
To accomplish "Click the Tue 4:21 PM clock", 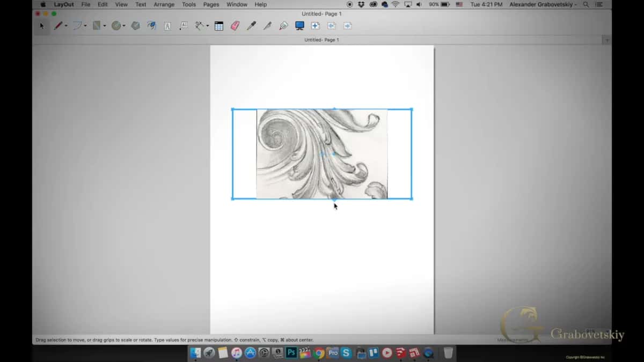I will [x=486, y=4].
